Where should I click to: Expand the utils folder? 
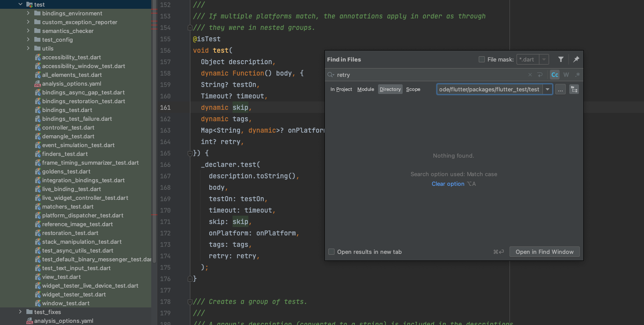click(28, 48)
